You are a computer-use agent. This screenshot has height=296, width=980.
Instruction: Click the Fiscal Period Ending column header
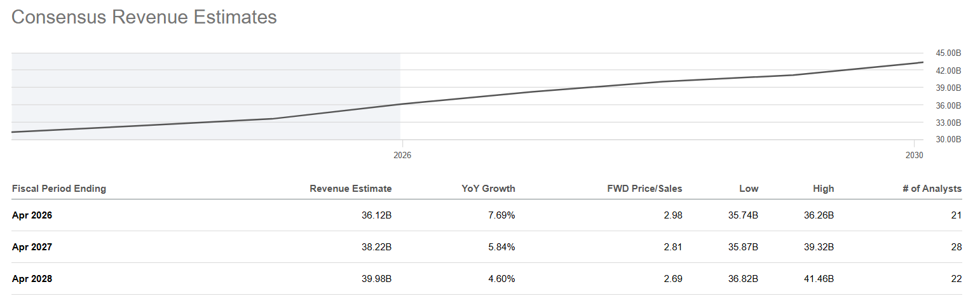[59, 189]
